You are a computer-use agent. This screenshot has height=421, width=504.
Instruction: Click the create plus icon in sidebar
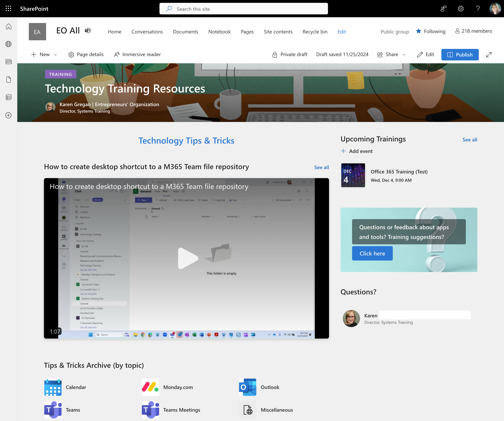(8, 115)
